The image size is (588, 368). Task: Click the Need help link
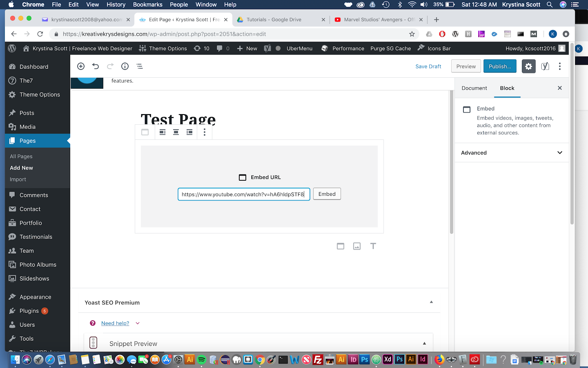(x=115, y=323)
